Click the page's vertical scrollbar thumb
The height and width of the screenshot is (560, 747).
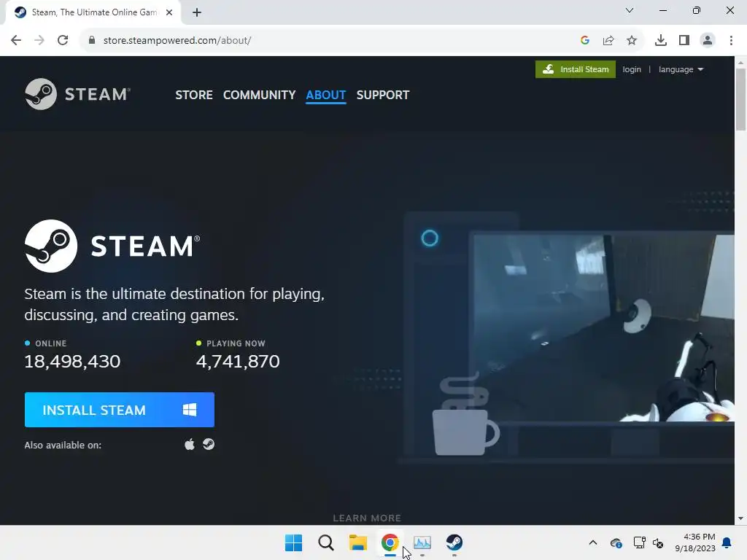pos(740,99)
